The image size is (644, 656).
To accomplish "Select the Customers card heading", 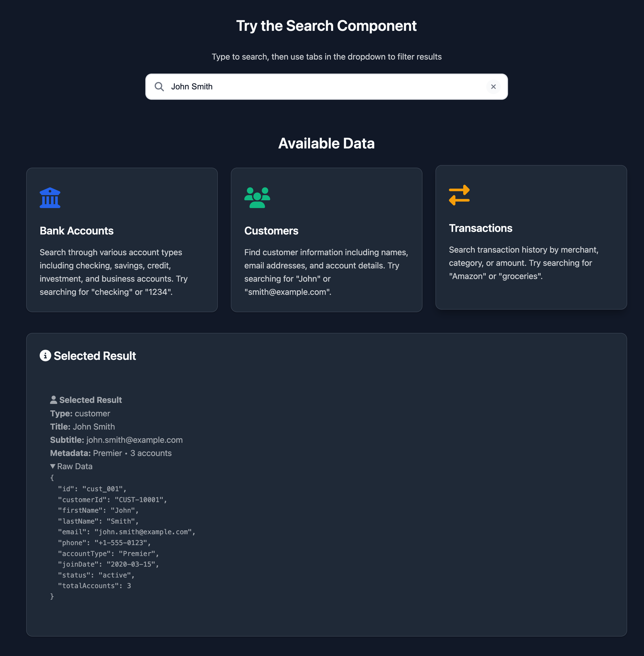I will tap(271, 231).
